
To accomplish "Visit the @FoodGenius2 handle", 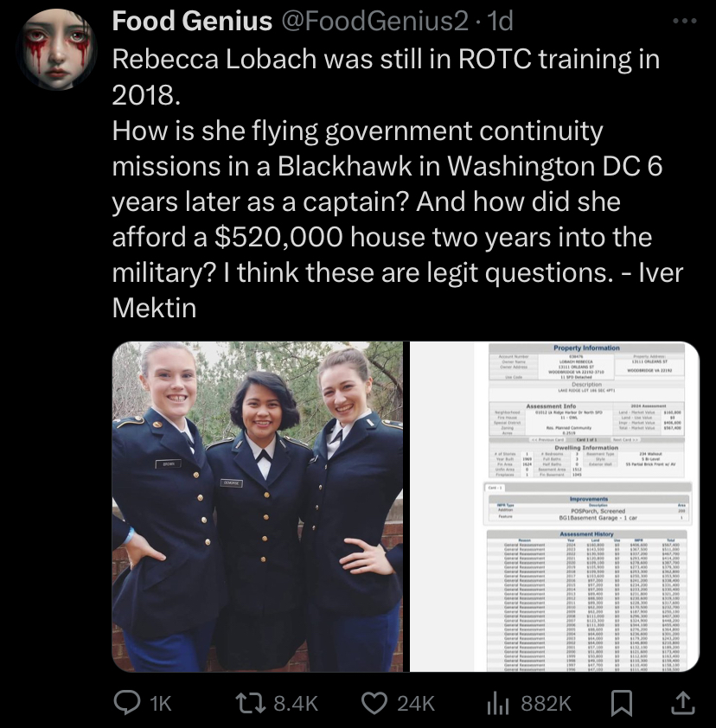I will tap(375, 22).
